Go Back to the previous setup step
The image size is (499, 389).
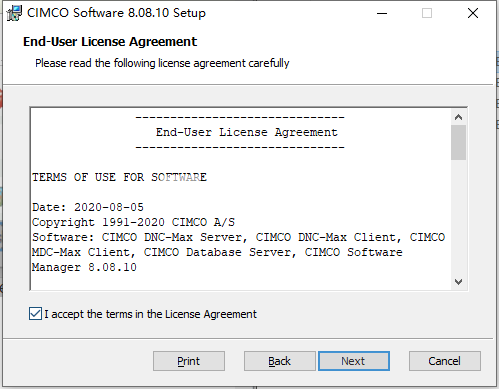tap(279, 361)
